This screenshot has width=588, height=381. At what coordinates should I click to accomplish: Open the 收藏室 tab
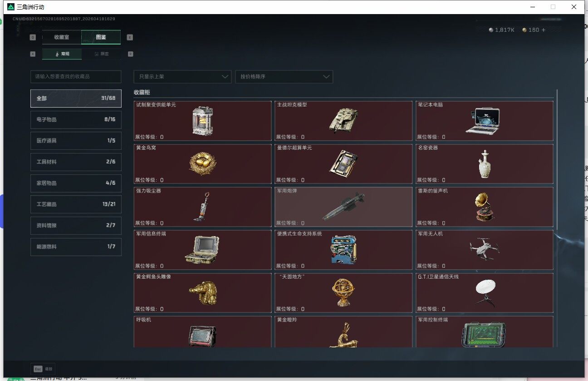tap(62, 37)
